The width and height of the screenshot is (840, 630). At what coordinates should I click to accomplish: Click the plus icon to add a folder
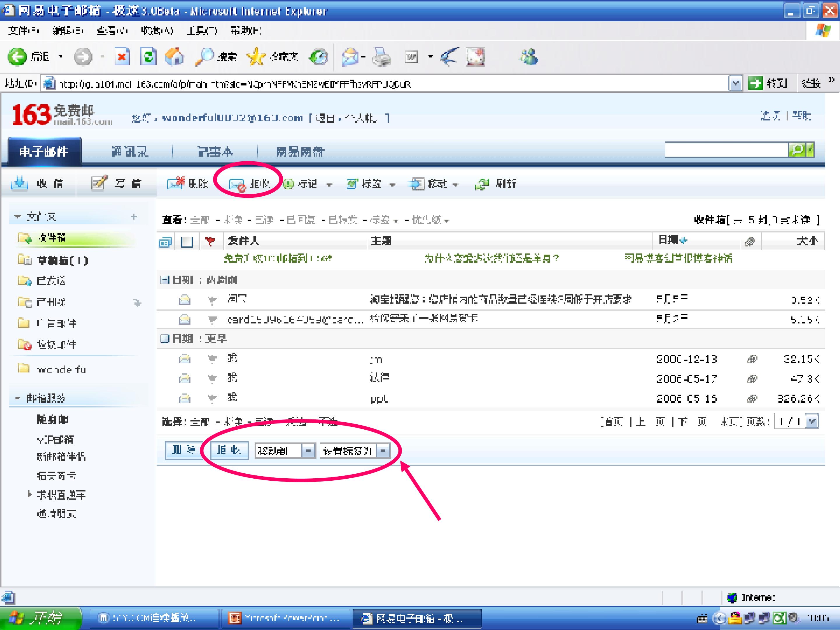click(134, 217)
